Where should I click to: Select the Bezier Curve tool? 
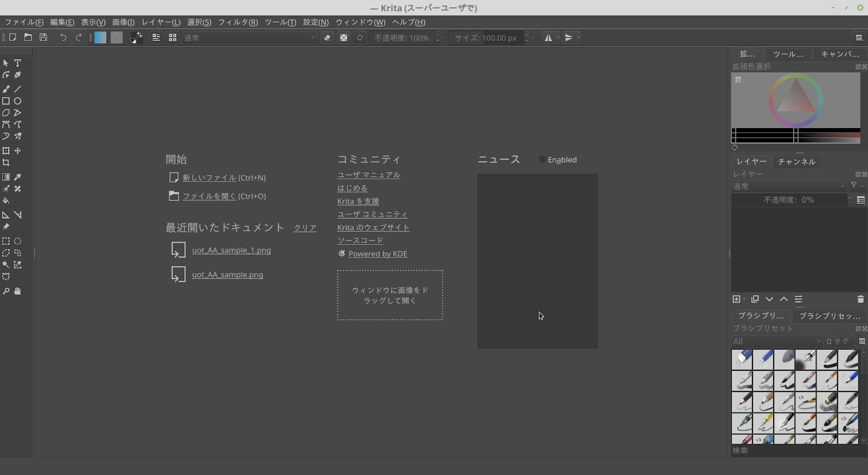pyautogui.click(x=6, y=124)
